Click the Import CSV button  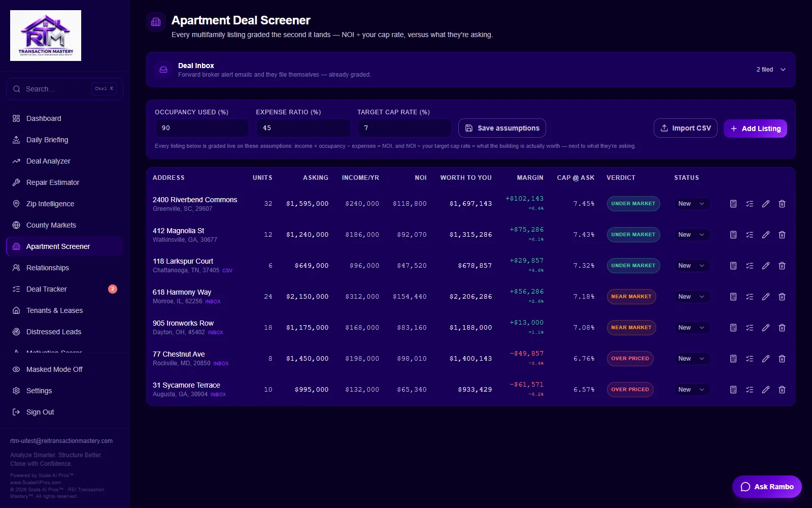[x=685, y=128]
